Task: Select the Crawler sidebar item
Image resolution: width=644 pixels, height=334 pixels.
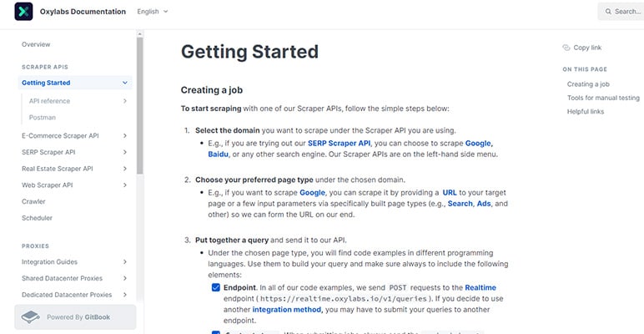Action: tap(33, 201)
